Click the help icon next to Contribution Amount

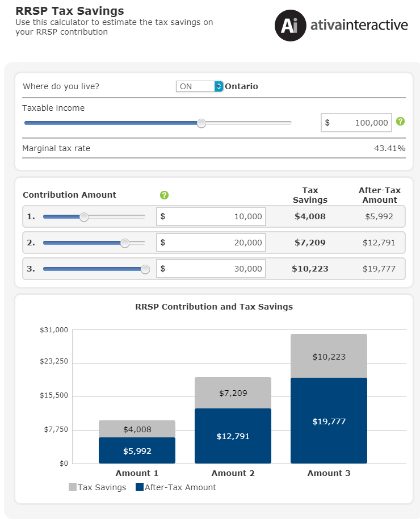click(164, 195)
